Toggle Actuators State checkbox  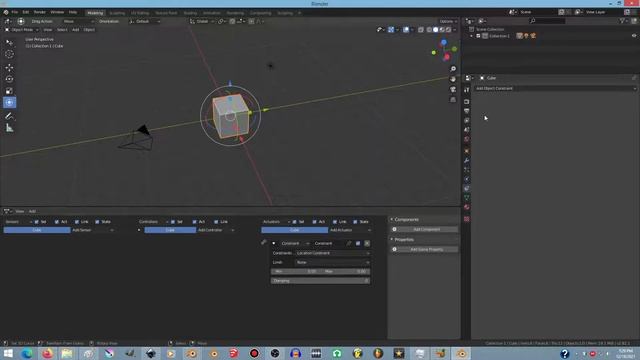pos(356,222)
